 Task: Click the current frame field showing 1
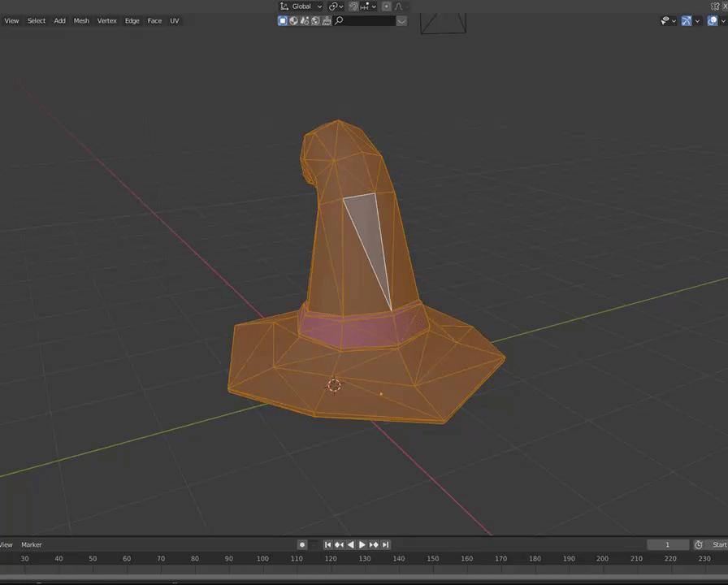tap(668, 544)
